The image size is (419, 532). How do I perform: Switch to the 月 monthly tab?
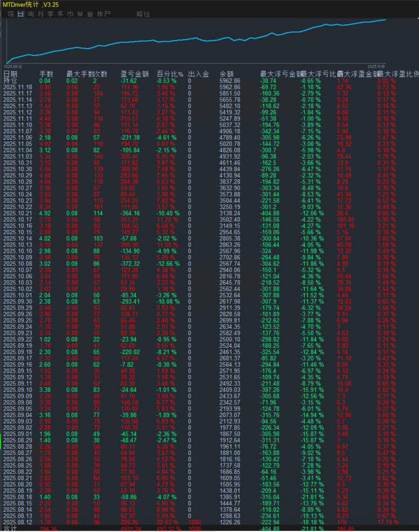[x=41, y=14]
